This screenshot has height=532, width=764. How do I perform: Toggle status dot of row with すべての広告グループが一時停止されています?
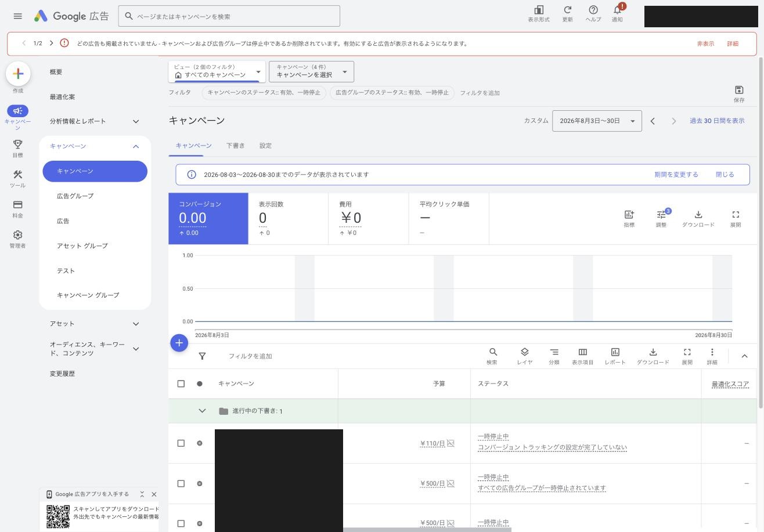point(200,483)
